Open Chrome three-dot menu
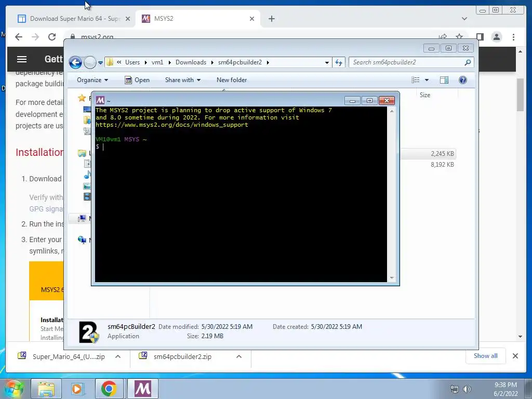 pos(513,37)
